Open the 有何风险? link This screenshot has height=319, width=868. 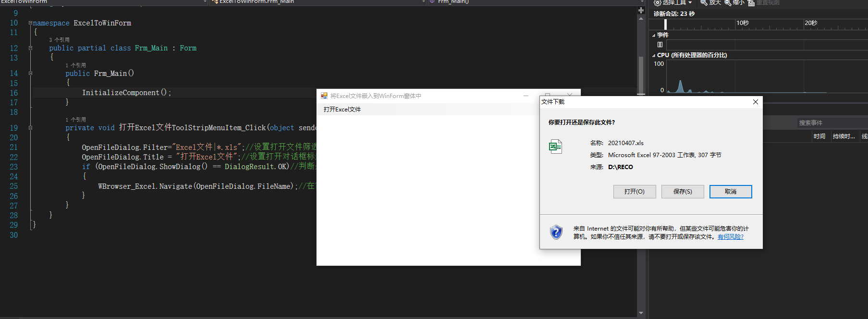[730, 237]
